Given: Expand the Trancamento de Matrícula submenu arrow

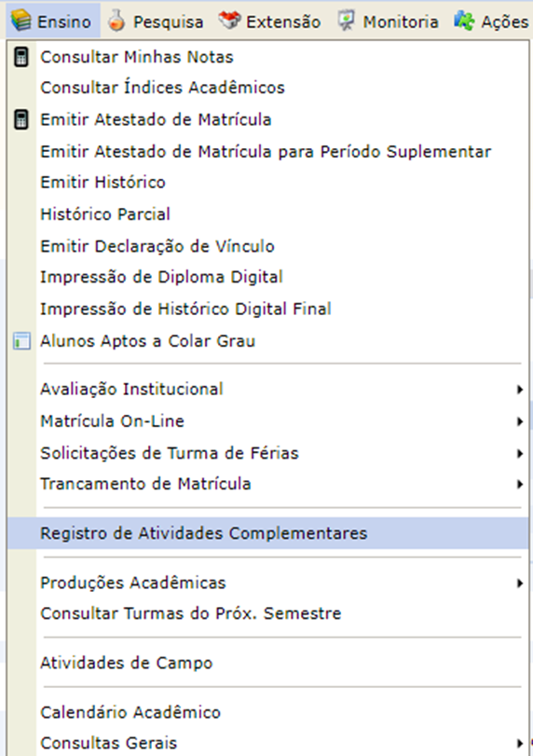Looking at the screenshot, I should tap(520, 484).
